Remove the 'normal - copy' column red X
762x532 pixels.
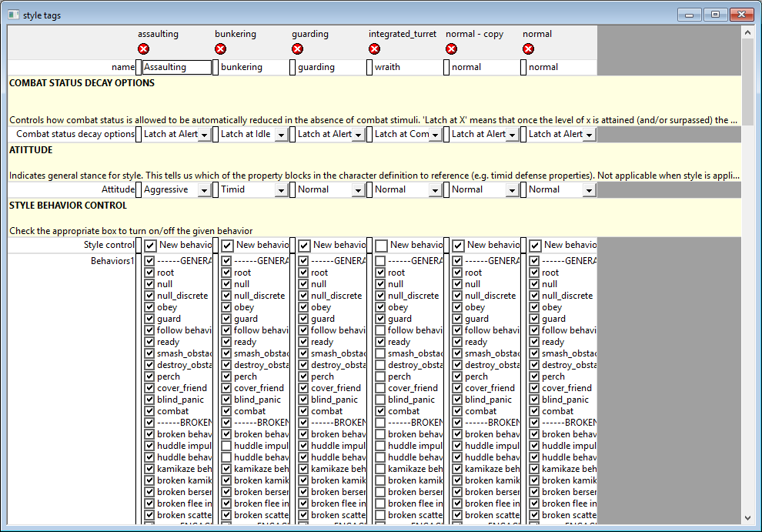coord(452,49)
